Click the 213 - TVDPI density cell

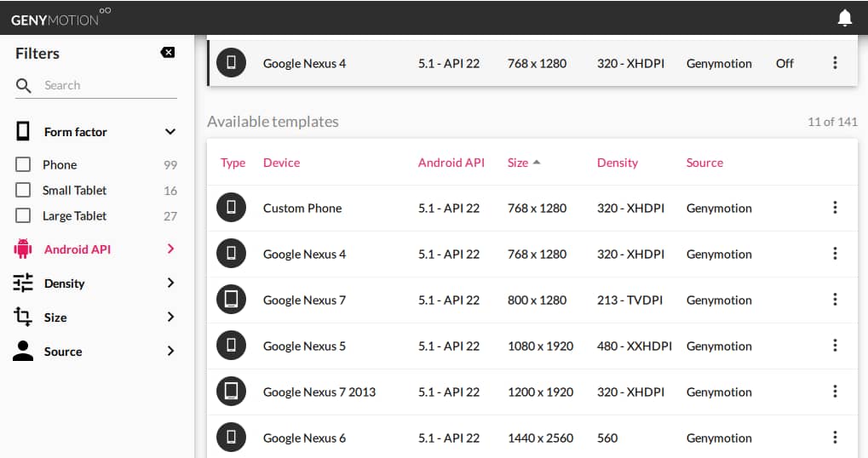click(629, 300)
